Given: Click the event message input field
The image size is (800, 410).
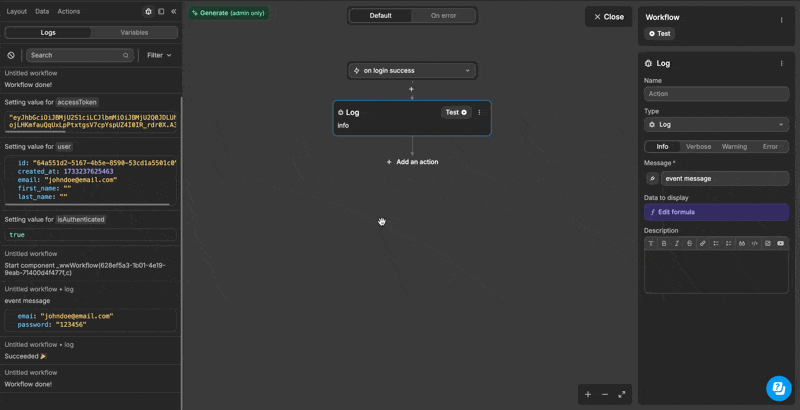Looking at the screenshot, I should 724,178.
